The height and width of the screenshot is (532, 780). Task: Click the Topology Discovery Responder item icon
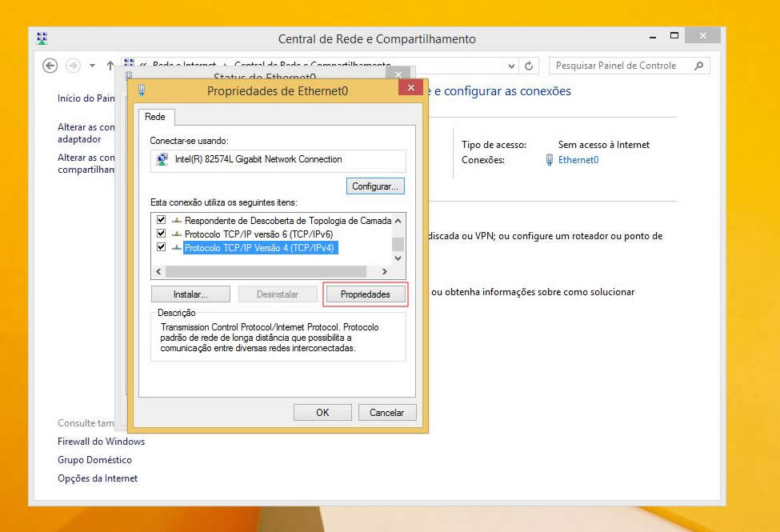[176, 221]
